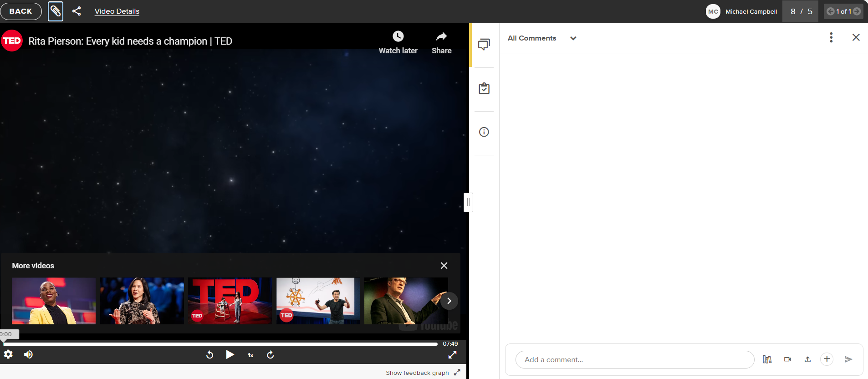Mute the video volume
The width and height of the screenshot is (868, 379).
click(x=28, y=354)
